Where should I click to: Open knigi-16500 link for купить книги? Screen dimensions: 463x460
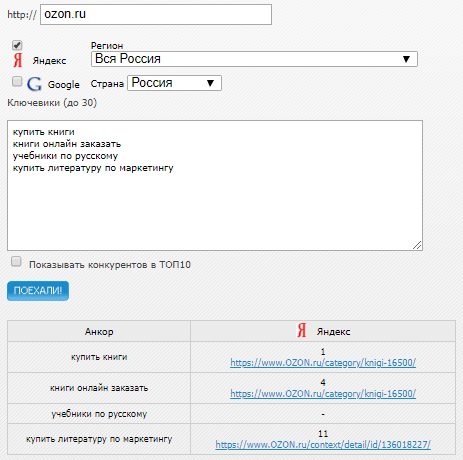[323, 363]
